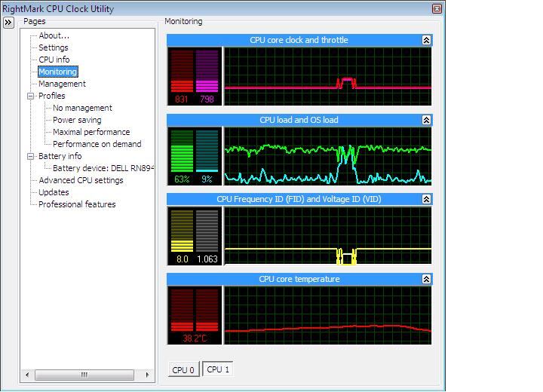This screenshot has height=392, width=543.
Task: Click the temperature reading 38.2°C
Action: pyautogui.click(x=195, y=338)
